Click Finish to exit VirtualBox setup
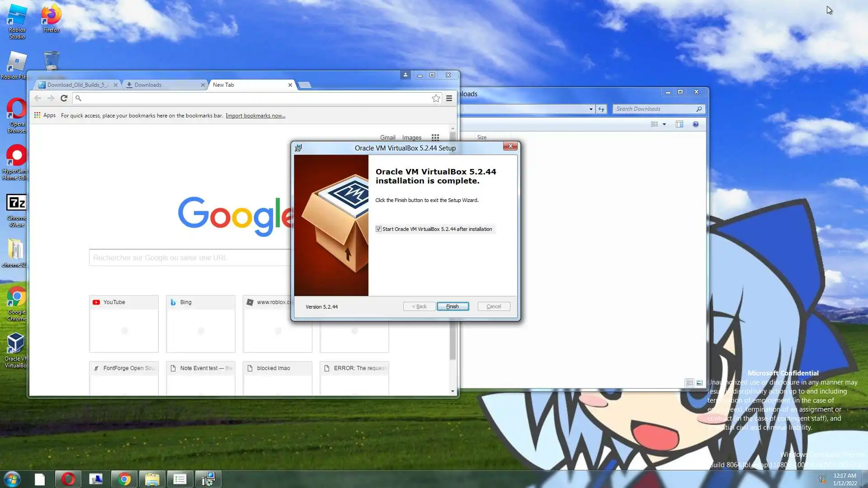Image resolution: width=868 pixels, height=488 pixels. click(453, 306)
